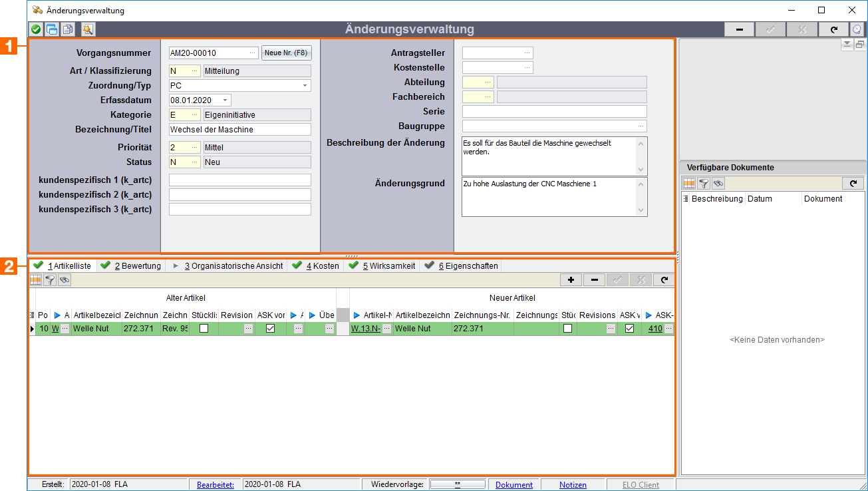The image size is (868, 491).
Task: Open the Notizen link in status bar
Action: (573, 485)
